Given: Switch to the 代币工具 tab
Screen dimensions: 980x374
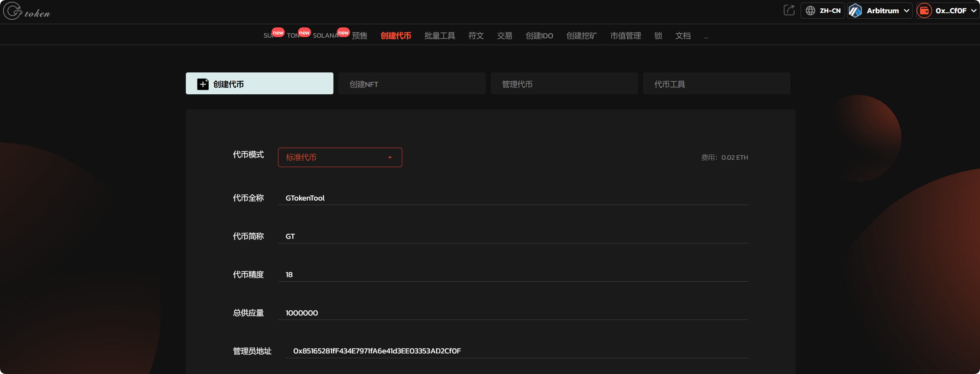Looking at the screenshot, I should click(716, 84).
